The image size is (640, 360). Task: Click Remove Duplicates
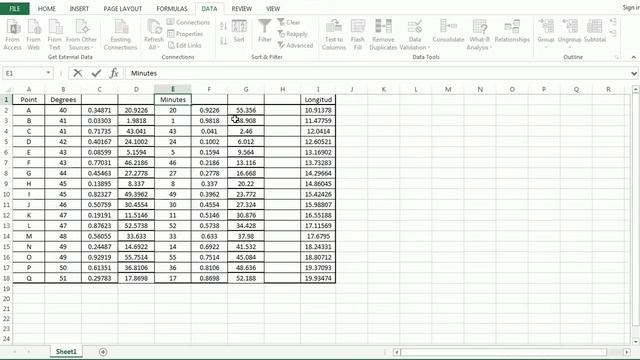pyautogui.click(x=383, y=35)
